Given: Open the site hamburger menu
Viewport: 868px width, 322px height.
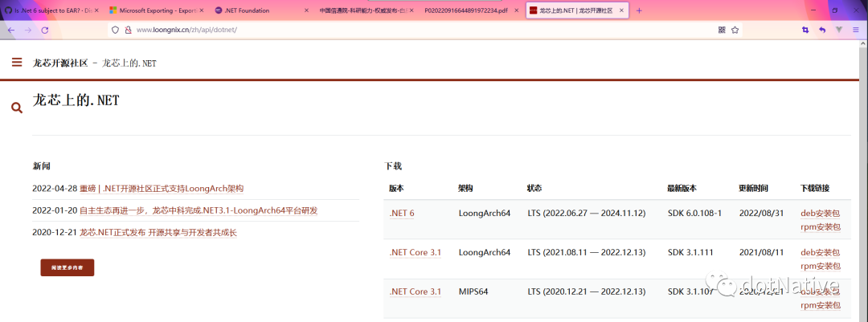Looking at the screenshot, I should point(17,62).
